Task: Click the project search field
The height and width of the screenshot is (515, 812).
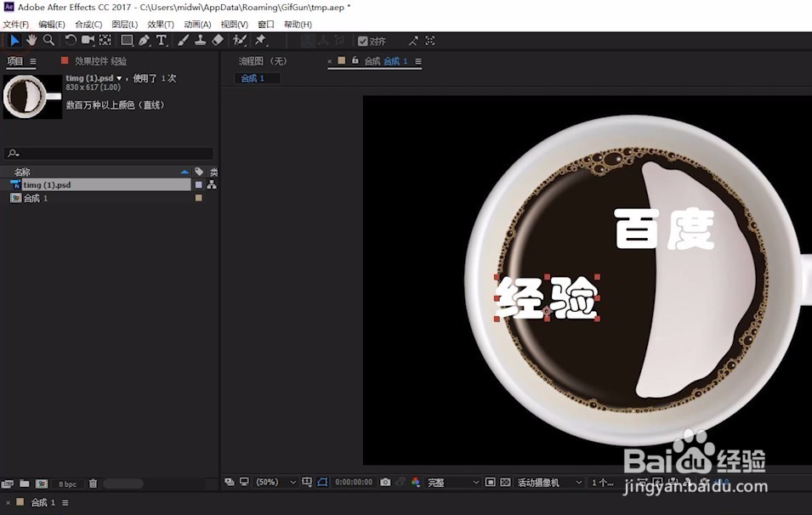Action: [109, 153]
